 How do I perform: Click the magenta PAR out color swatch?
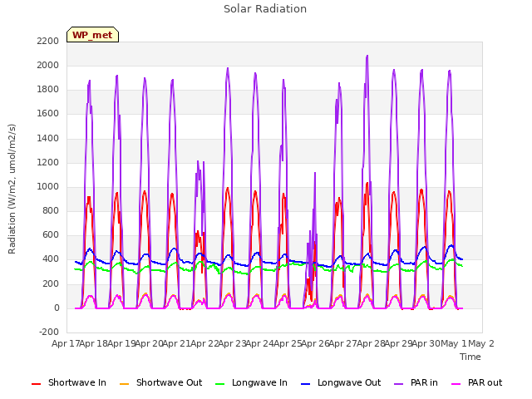456,384
